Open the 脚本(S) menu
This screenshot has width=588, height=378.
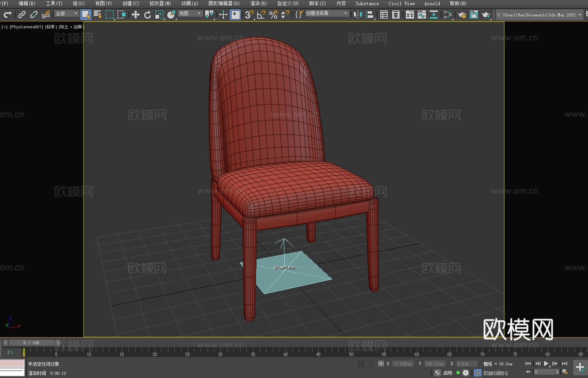tap(317, 4)
